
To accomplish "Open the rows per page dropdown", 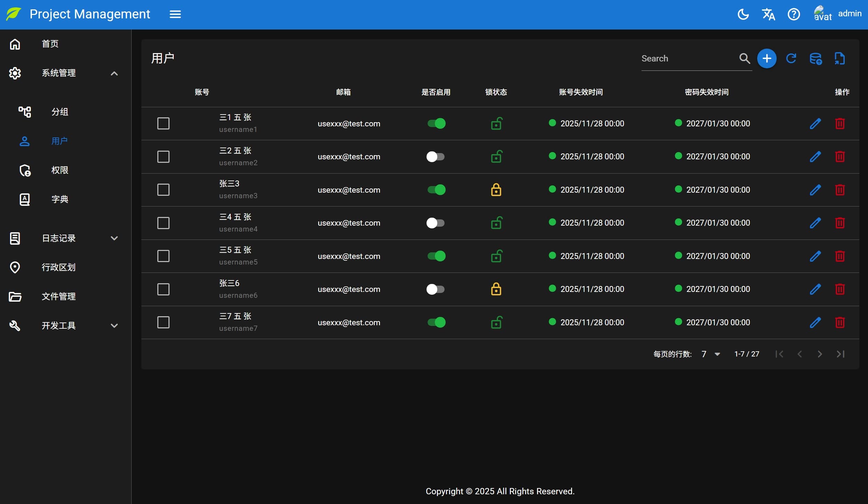I will click(710, 354).
